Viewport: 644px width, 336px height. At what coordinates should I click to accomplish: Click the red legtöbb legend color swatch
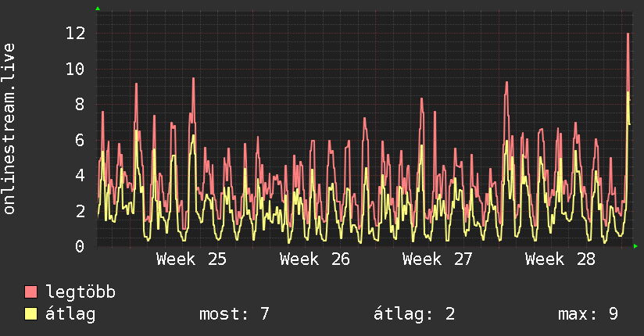(30, 291)
